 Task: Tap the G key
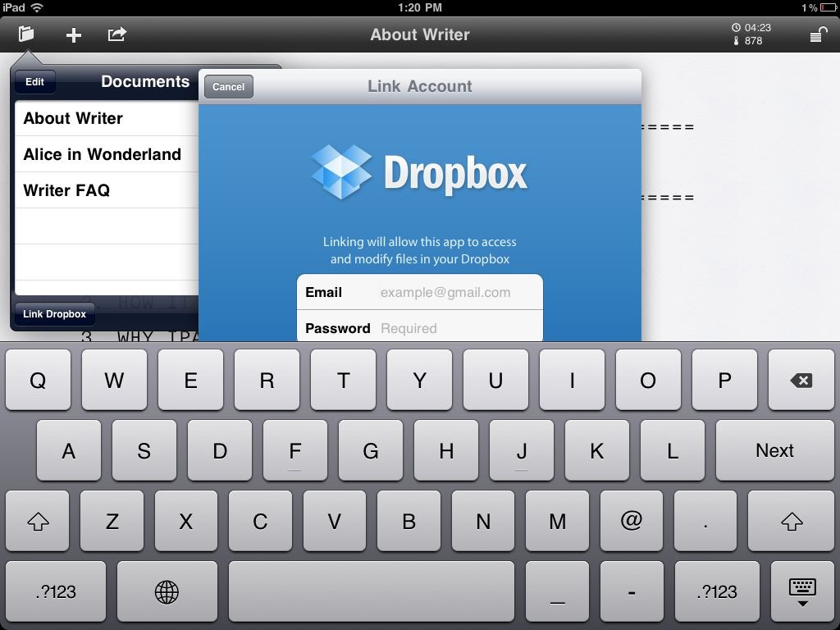(371, 450)
